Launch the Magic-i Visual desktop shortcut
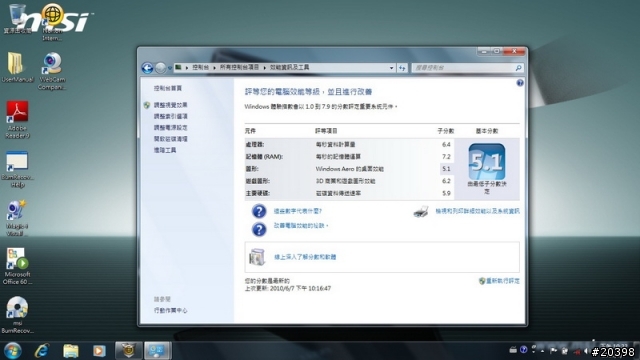Image resolution: width=640 pixels, height=360 pixels. tap(17, 218)
